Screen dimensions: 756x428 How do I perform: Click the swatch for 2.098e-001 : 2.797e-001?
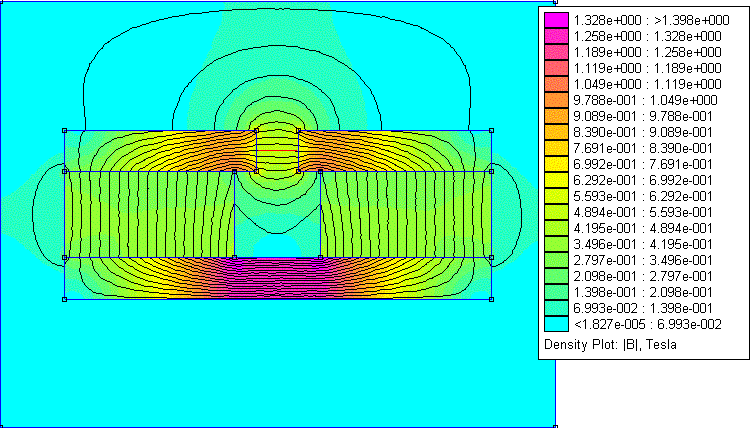(556, 276)
